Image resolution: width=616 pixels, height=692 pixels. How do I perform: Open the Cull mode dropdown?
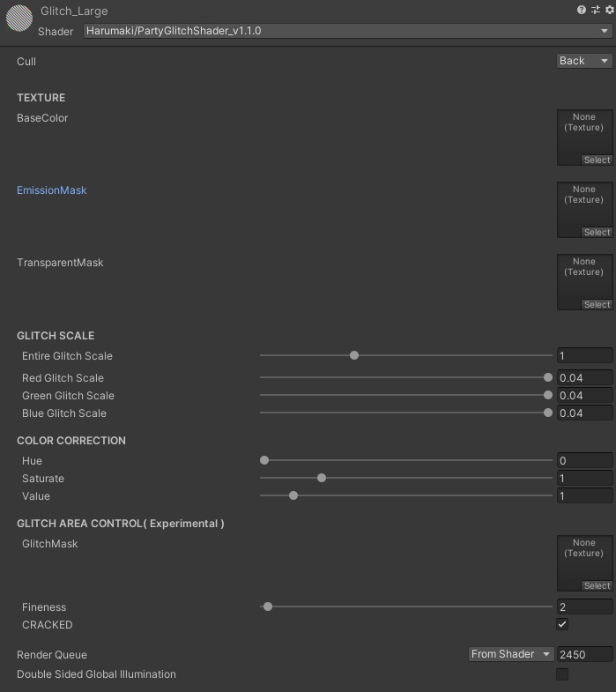tap(584, 61)
